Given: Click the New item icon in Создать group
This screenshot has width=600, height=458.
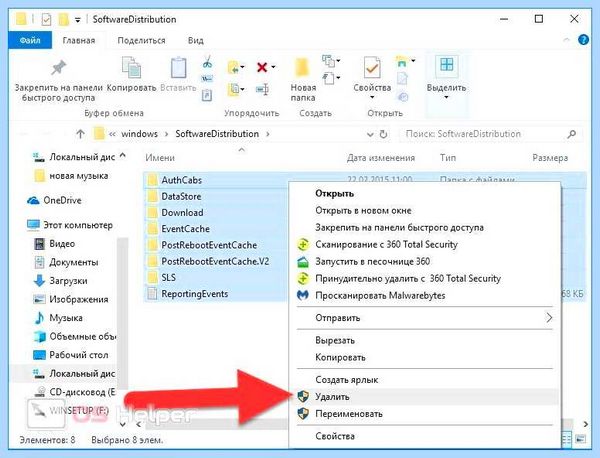Looking at the screenshot, I should [x=328, y=60].
